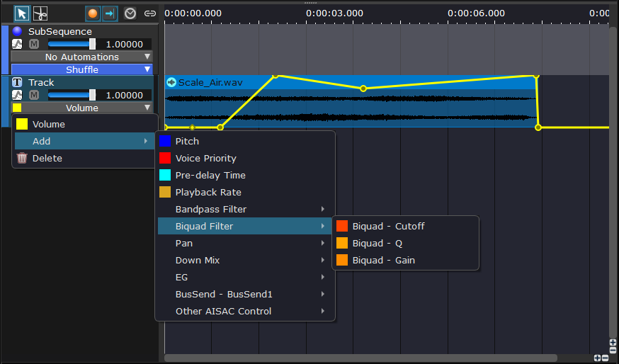Click the Playback Rate menu entry
Viewport: 619px width, 364px height.
point(208,192)
